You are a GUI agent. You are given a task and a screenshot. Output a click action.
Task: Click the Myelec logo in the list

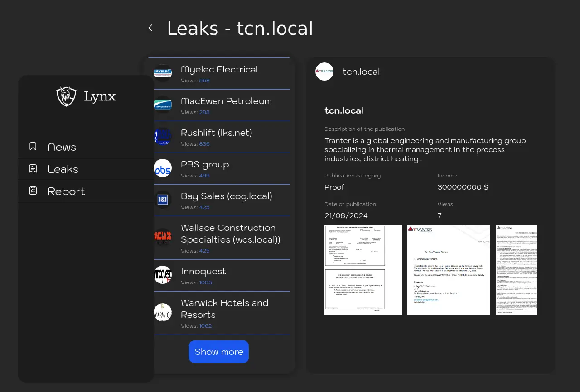point(163,73)
